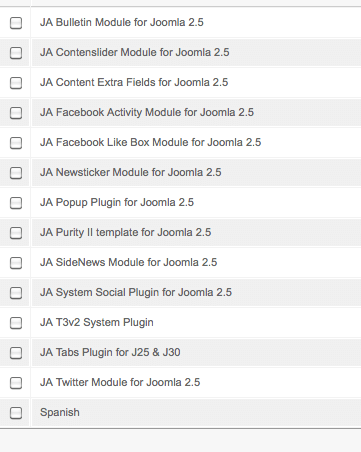Enable the JA Facebook Activity Module checkbox

(x=16, y=113)
